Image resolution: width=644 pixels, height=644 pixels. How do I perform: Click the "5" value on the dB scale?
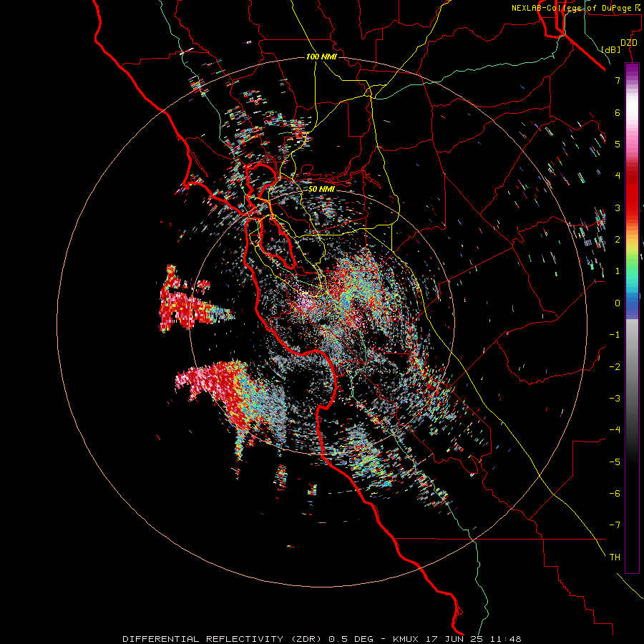618,144
